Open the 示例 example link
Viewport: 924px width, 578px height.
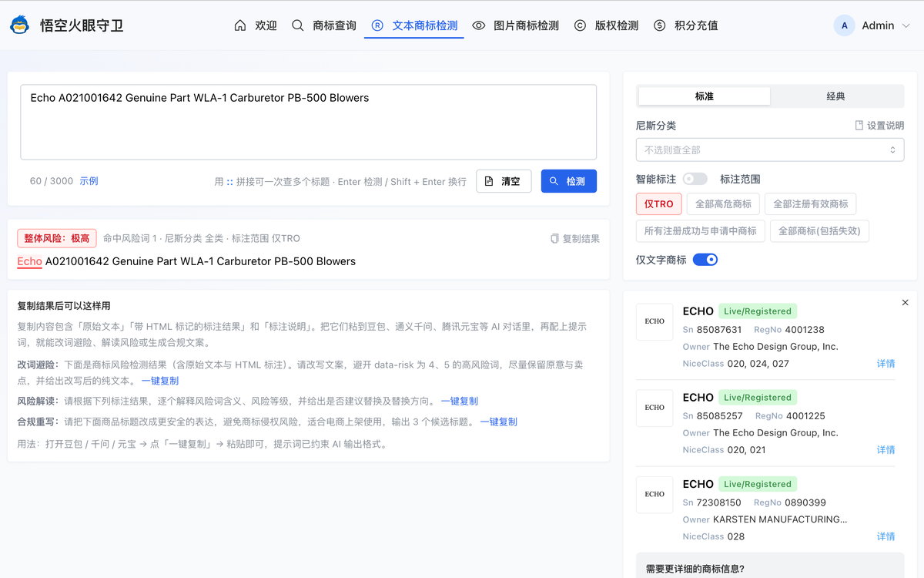pyautogui.click(x=89, y=181)
